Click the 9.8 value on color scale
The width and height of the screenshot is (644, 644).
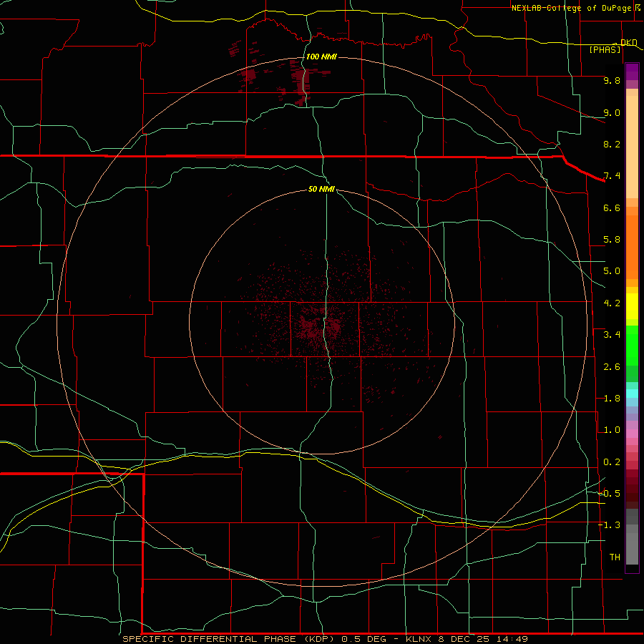pyautogui.click(x=612, y=80)
